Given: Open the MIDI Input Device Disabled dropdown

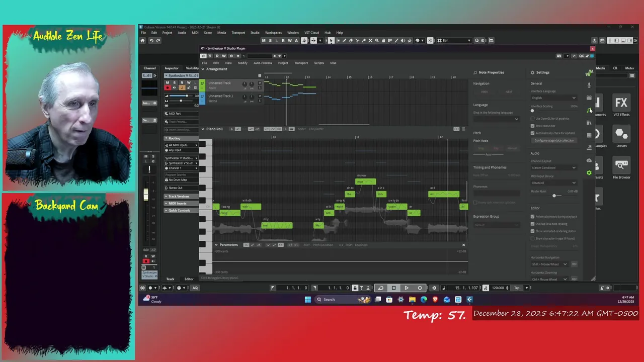Looking at the screenshot, I should [553, 183].
